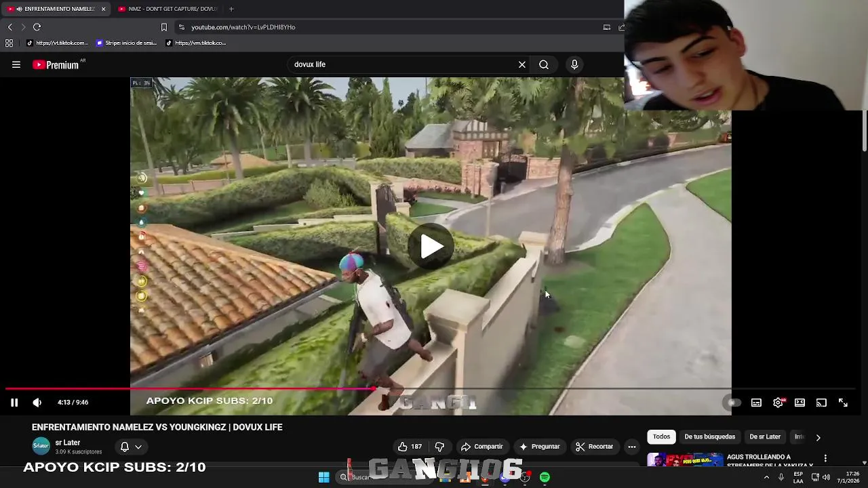Viewport: 868px width, 488px height.
Task: Click the Compartir share button
Action: (481, 447)
